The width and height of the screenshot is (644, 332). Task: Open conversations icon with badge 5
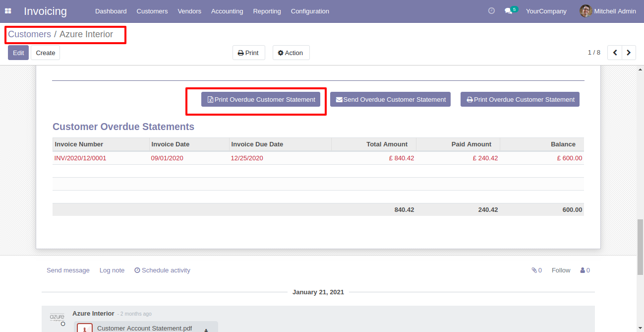511,10
